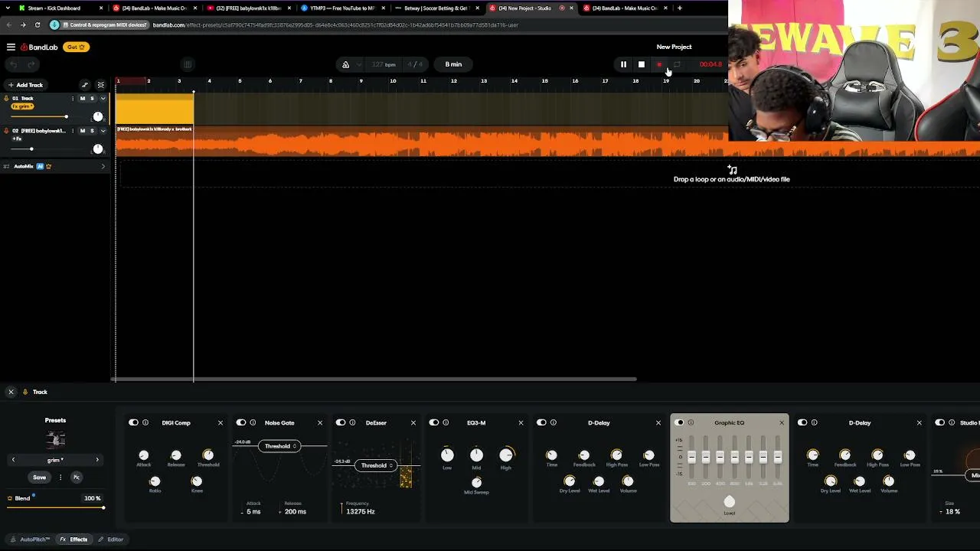Switch to the AutoPitch tab

[30, 540]
